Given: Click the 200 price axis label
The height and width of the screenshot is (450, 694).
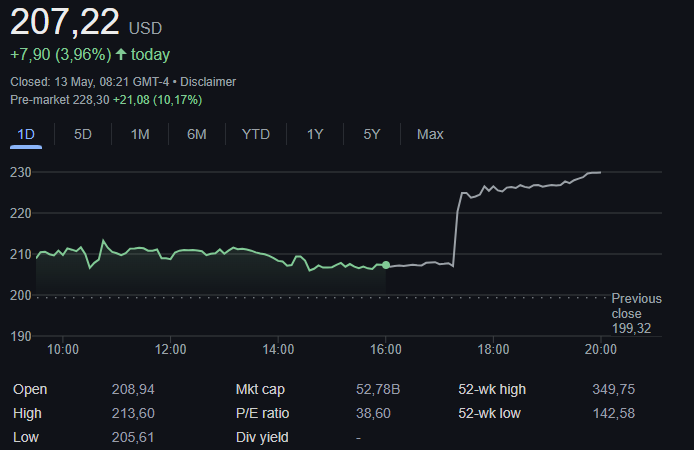Looking at the screenshot, I should pos(21,296).
